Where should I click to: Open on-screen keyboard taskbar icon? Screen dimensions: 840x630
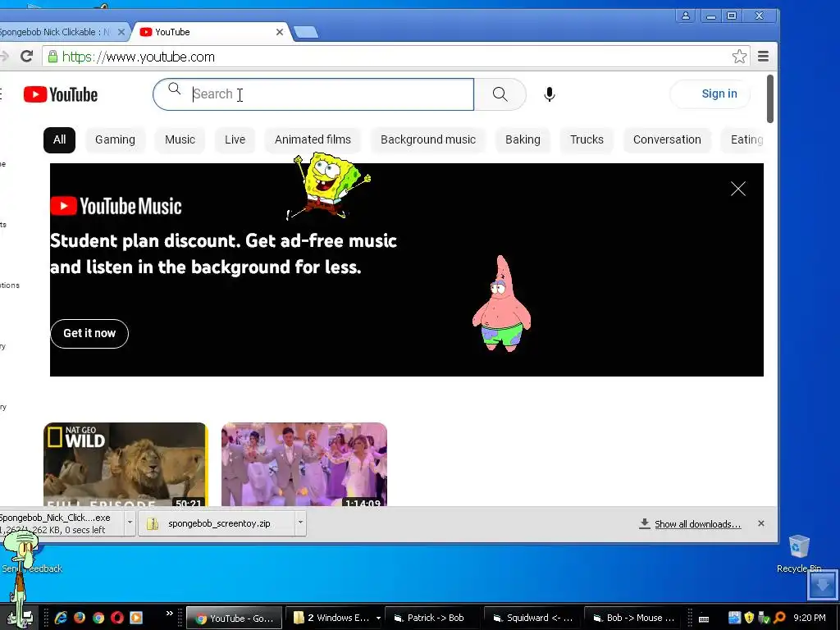704,619
